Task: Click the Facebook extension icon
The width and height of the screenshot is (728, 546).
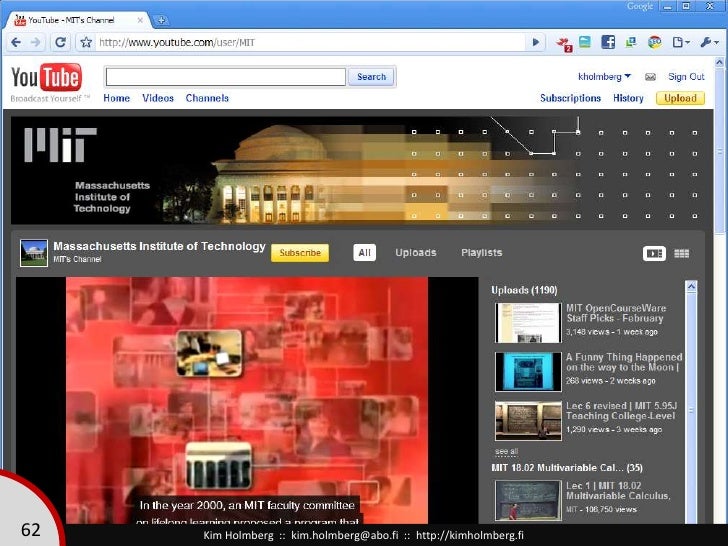Action: point(608,42)
